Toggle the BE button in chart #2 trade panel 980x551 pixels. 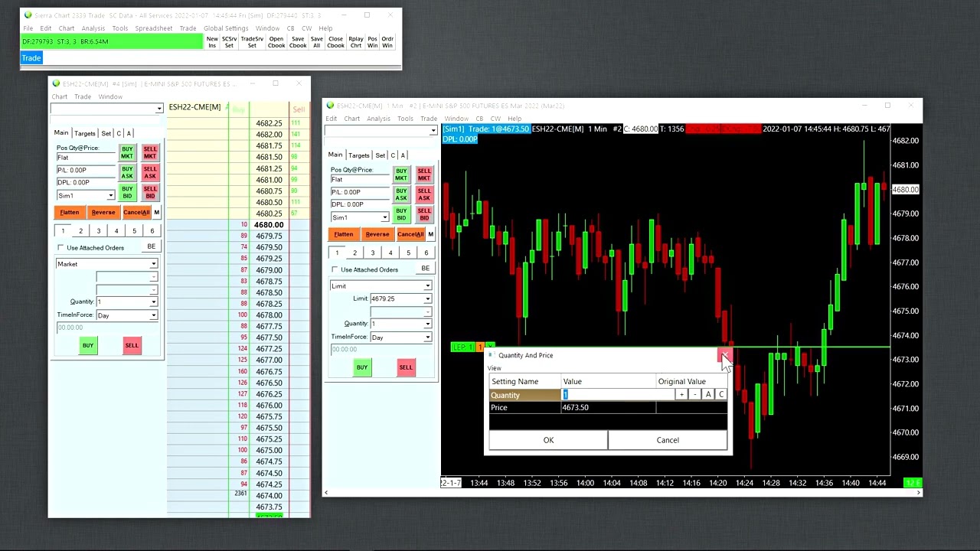coord(425,269)
